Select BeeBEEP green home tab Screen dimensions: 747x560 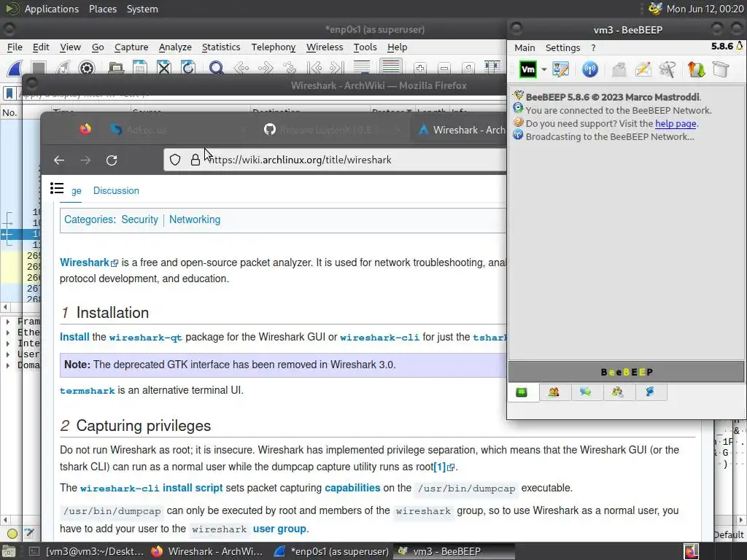pyautogui.click(x=522, y=392)
